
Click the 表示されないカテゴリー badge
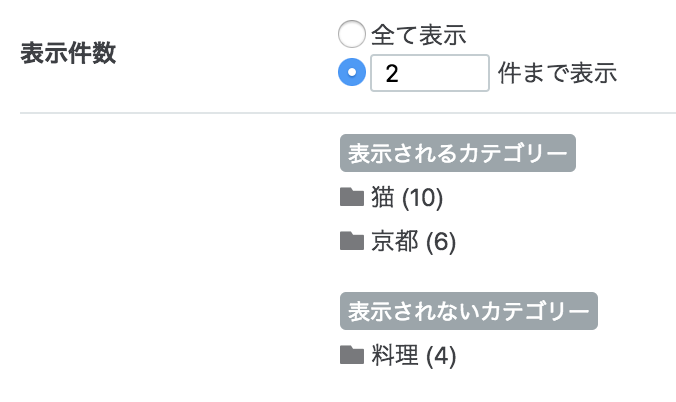click(x=469, y=311)
